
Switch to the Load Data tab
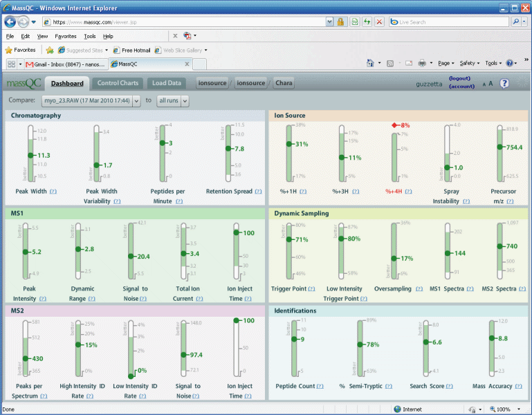[166, 83]
